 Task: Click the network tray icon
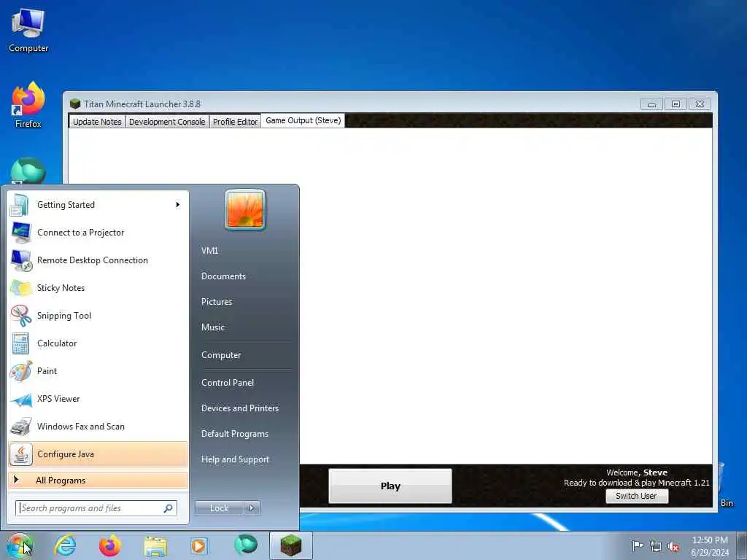click(x=656, y=546)
